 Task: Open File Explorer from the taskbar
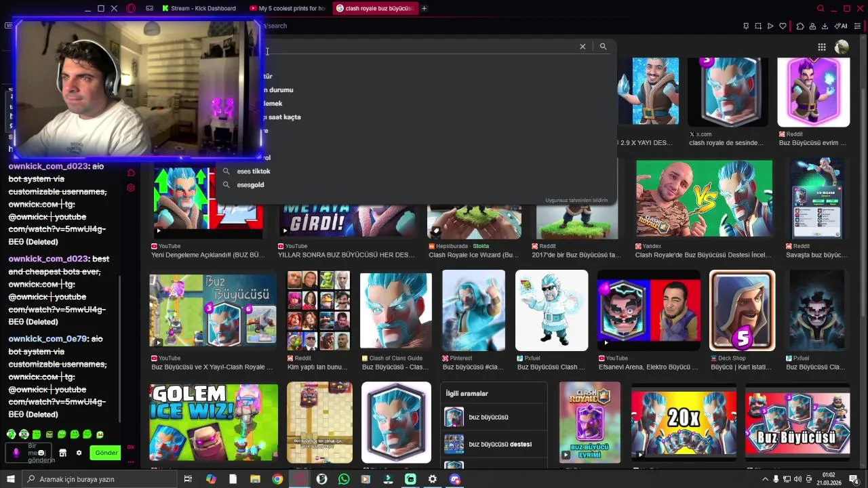pos(255,479)
